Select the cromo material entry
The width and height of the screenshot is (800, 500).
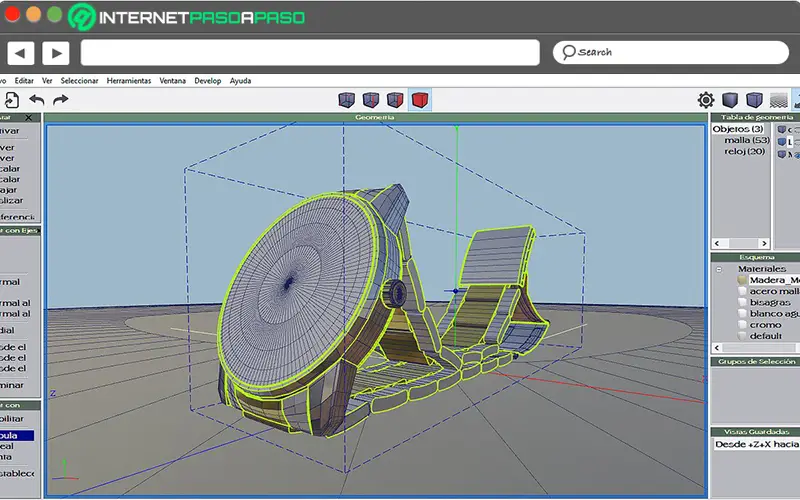765,325
